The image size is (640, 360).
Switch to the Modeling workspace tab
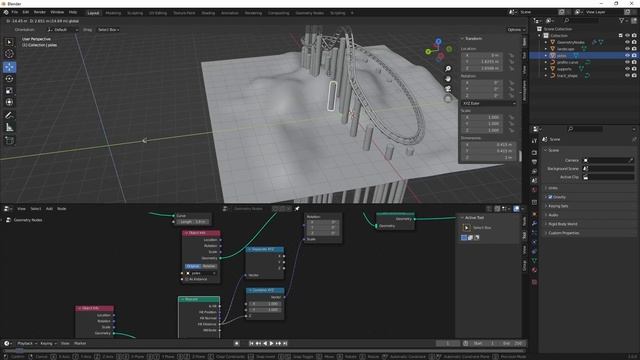click(x=113, y=13)
